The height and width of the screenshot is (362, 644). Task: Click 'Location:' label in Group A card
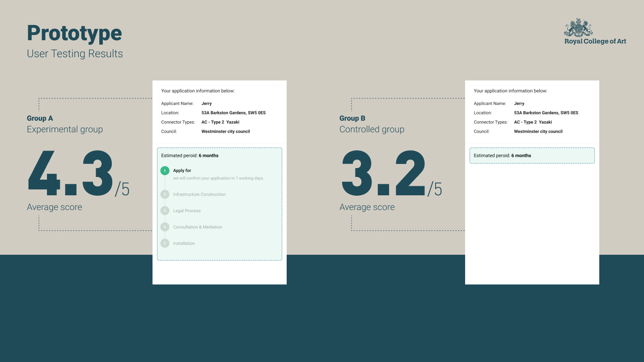pyautogui.click(x=170, y=113)
